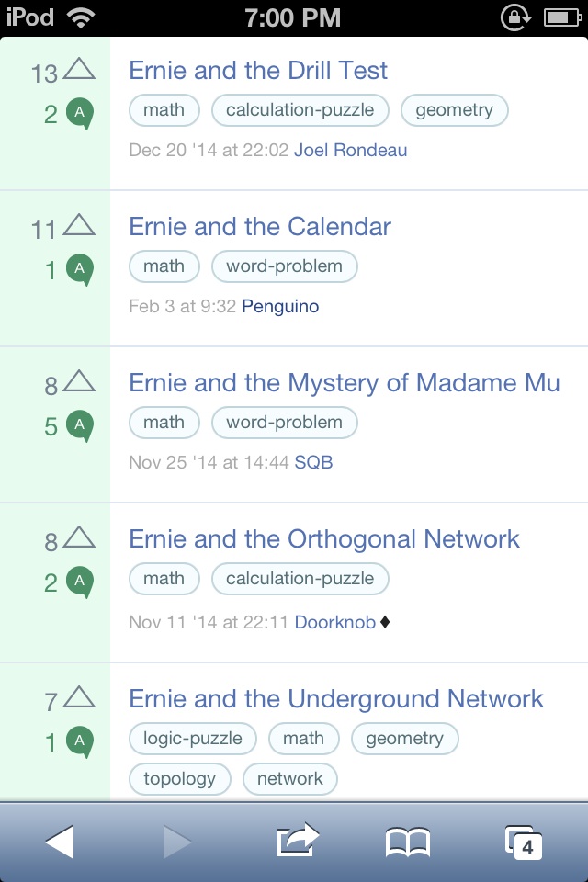Tap upvote triangle for Ernie and the Calendar

coord(79,225)
